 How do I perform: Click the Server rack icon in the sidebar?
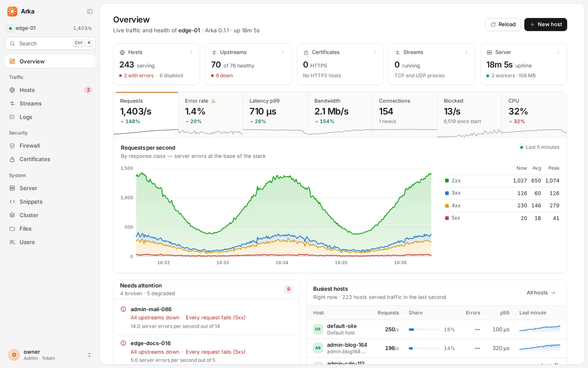click(12, 188)
